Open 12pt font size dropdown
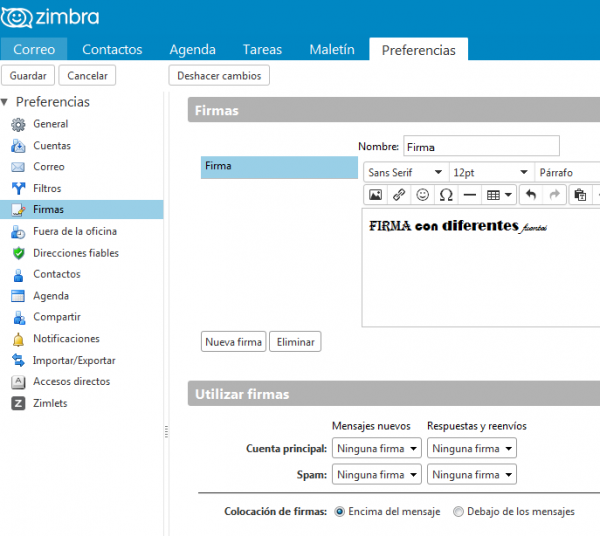The width and height of the screenshot is (600, 536). (x=491, y=173)
